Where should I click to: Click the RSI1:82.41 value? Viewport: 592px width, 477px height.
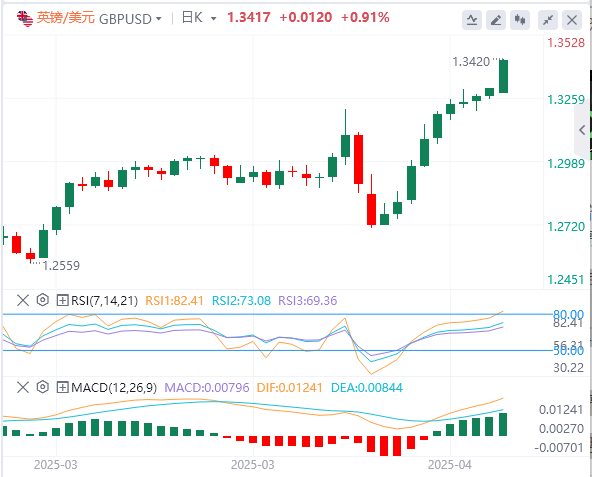[x=174, y=301]
